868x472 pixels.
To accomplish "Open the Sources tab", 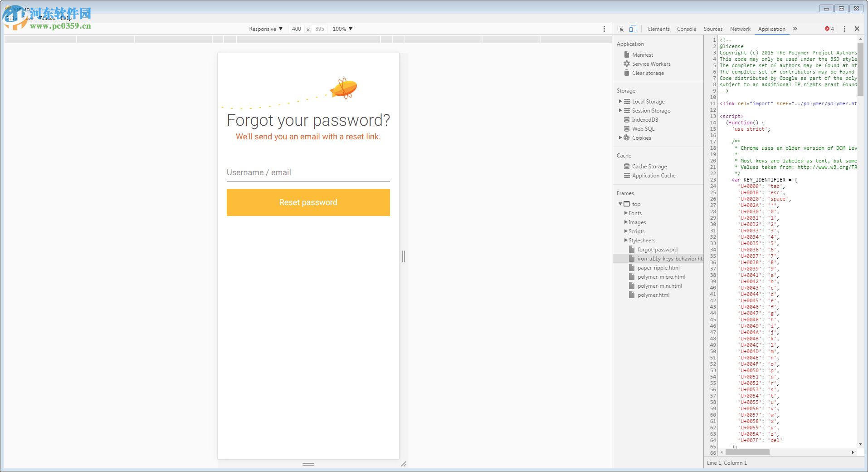I will (713, 29).
